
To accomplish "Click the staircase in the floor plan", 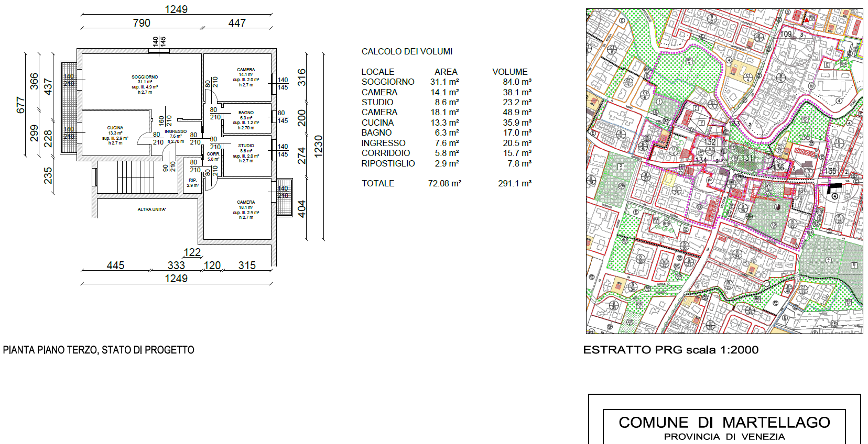I will [x=136, y=177].
